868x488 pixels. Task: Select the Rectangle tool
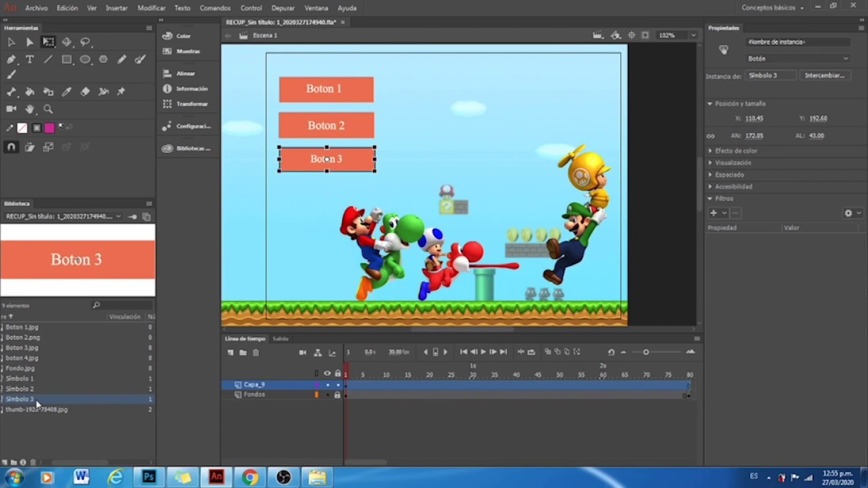pos(66,60)
